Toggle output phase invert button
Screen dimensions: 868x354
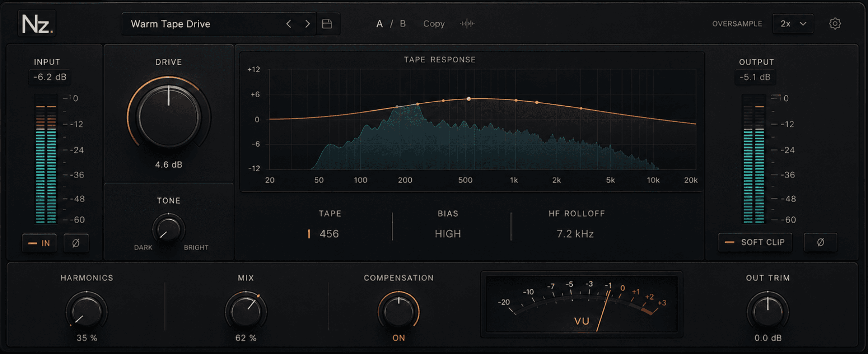821,242
